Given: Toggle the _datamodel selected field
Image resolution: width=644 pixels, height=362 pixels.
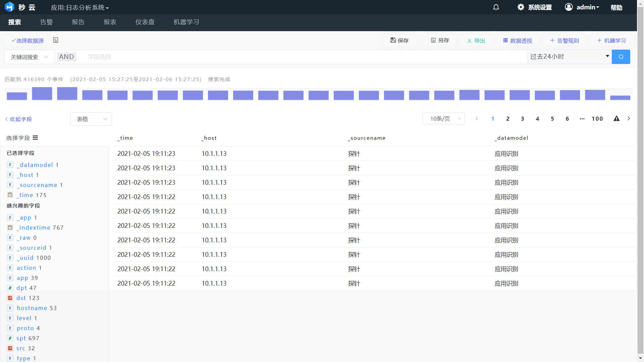Looking at the screenshot, I should [36, 165].
